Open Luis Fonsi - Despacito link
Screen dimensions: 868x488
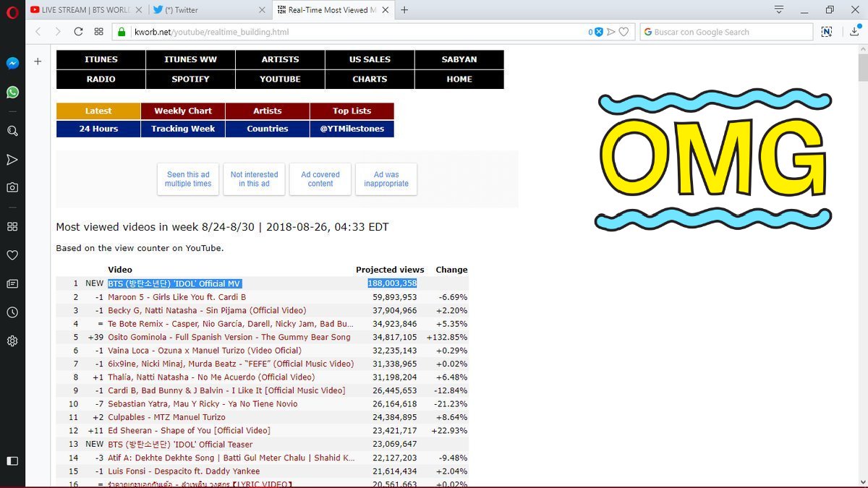click(x=184, y=471)
